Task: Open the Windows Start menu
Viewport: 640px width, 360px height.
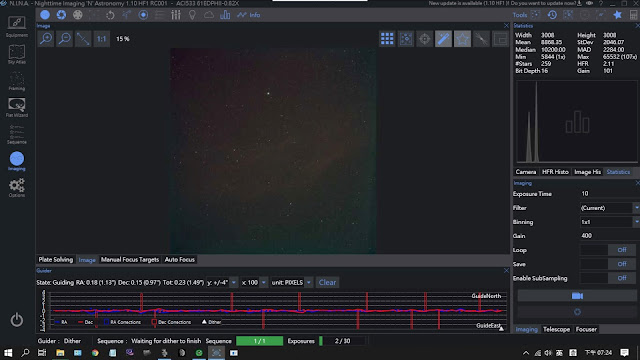Action: tap(8, 353)
